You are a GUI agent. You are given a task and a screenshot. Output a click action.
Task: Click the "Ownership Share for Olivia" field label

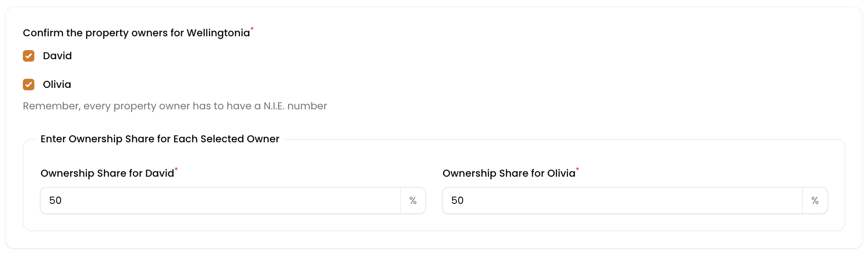pos(508,173)
